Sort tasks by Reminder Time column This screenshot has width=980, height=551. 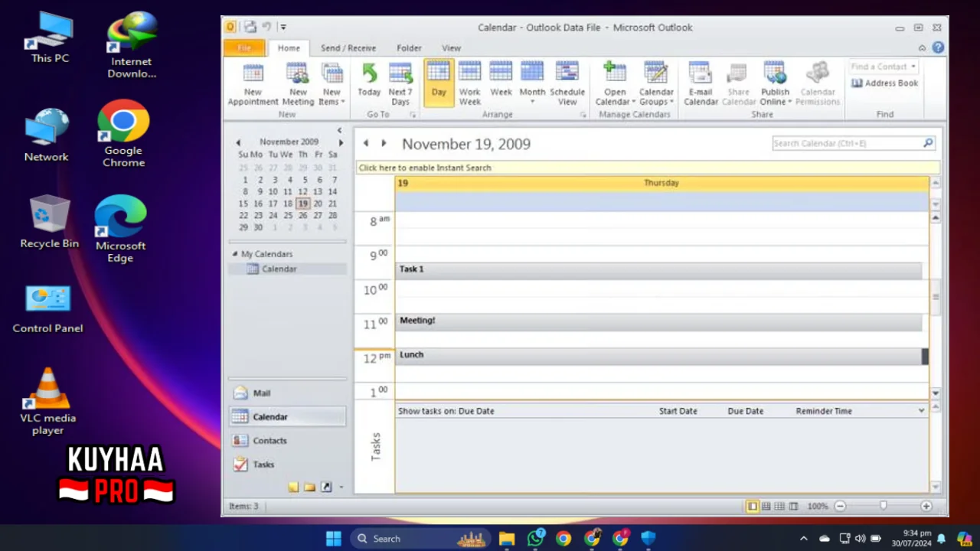[824, 411]
